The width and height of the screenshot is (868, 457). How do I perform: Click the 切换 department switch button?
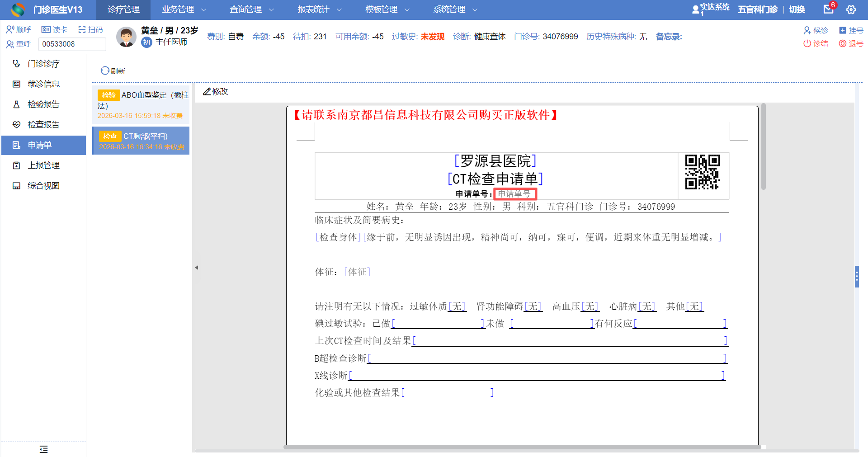click(797, 9)
